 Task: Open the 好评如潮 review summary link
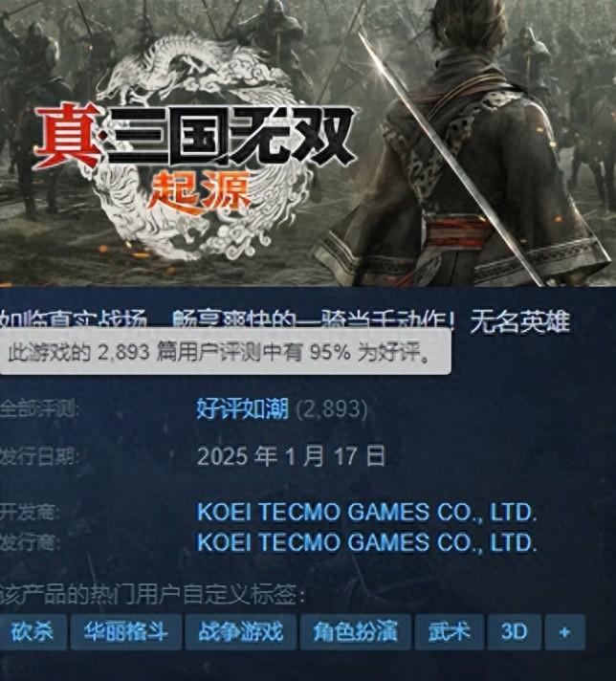pyautogui.click(x=242, y=408)
